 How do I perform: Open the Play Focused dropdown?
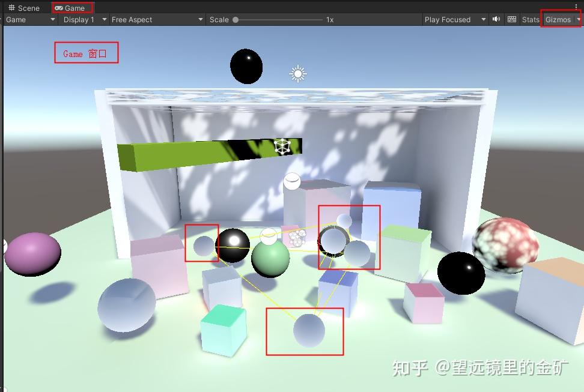(x=455, y=20)
